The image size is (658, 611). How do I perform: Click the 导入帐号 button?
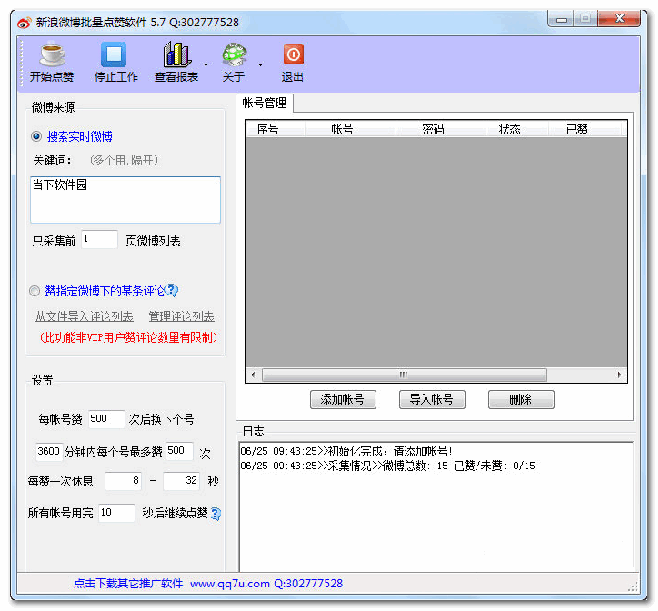tap(432, 400)
